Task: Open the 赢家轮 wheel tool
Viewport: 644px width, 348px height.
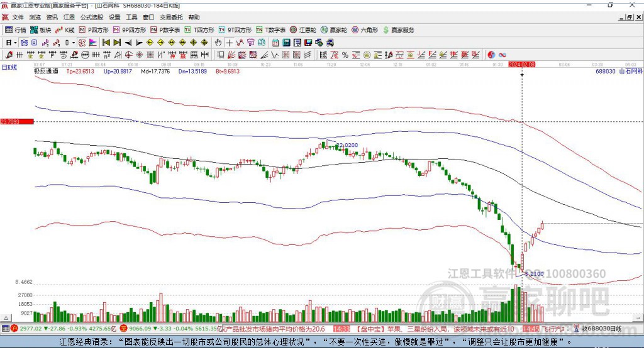Action: (x=334, y=30)
